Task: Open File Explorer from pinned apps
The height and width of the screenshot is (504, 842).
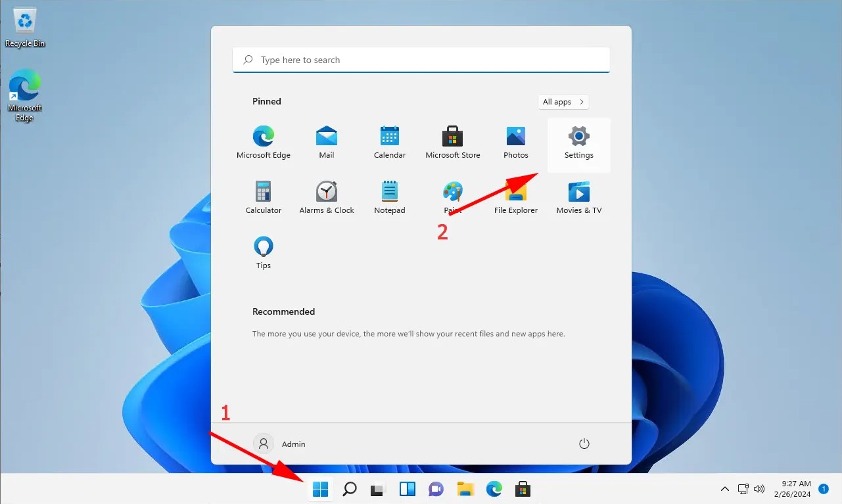Action: click(x=516, y=198)
